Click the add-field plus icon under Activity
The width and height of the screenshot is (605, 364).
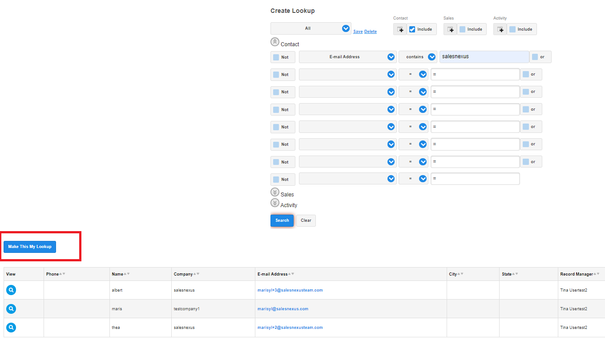pos(500,29)
